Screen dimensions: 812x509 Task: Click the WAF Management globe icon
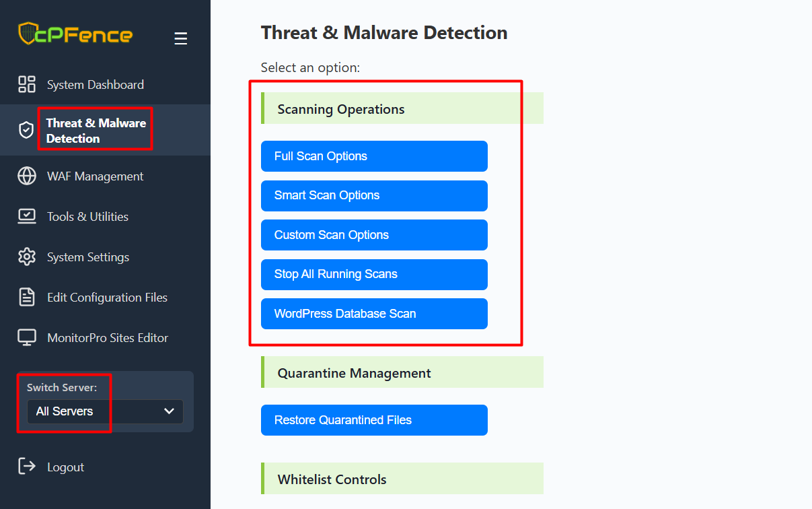(x=27, y=176)
